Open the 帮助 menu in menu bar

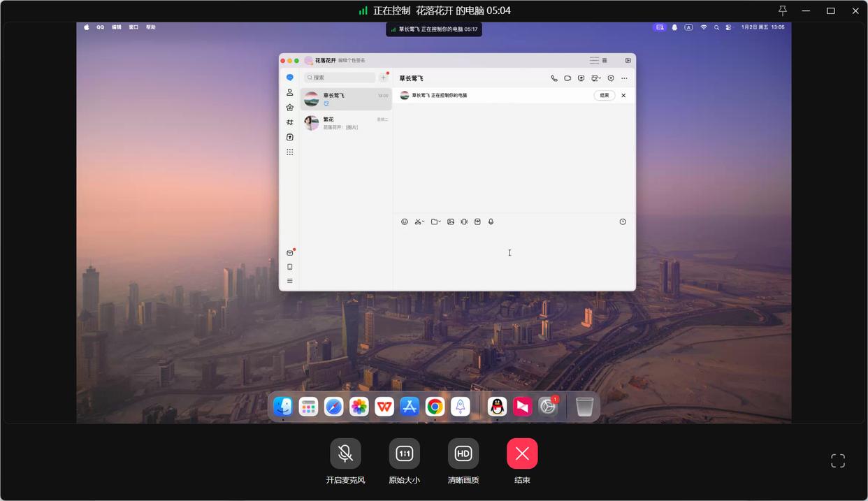[x=150, y=27]
